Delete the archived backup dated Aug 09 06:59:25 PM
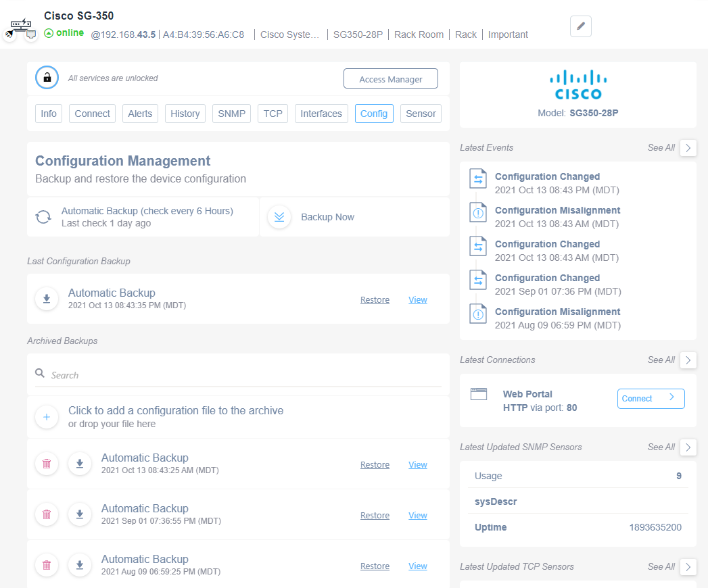The width and height of the screenshot is (708, 588). (x=47, y=565)
